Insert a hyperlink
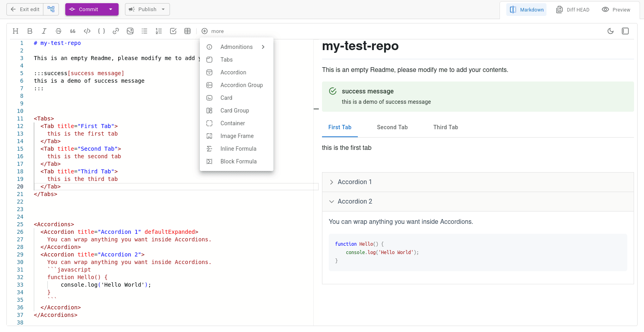 click(x=116, y=31)
